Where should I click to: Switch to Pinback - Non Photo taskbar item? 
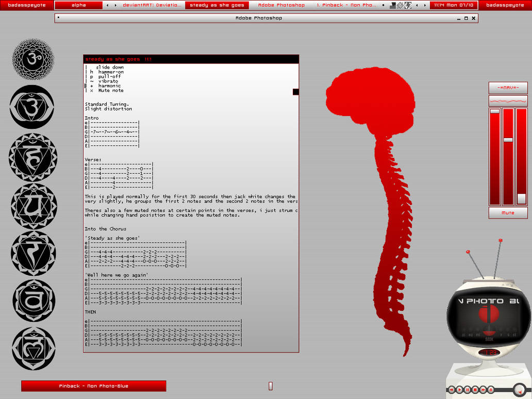tap(346, 5)
